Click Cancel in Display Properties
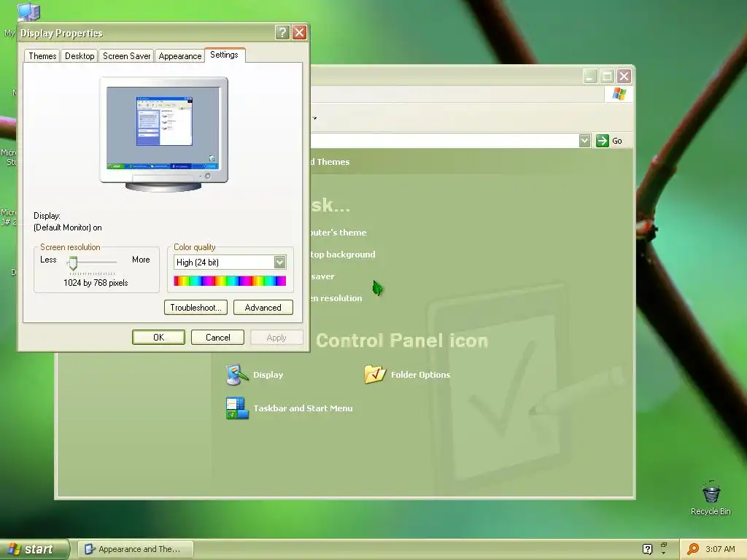 (x=217, y=337)
